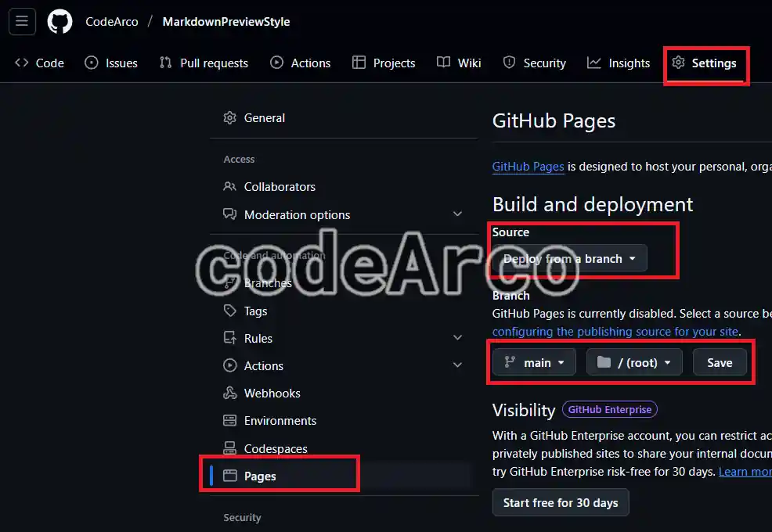This screenshot has height=532, width=772.
Task: Click the Learn more link
Action: (x=745, y=472)
